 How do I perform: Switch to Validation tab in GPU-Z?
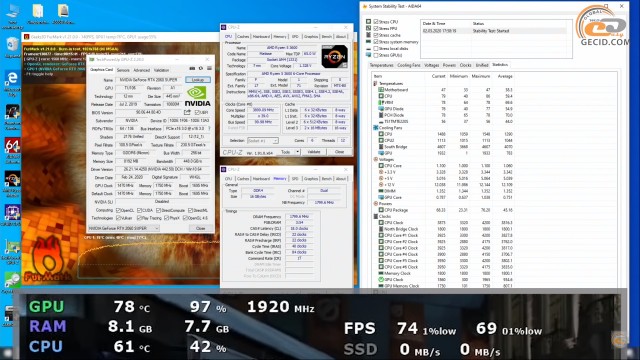(x=161, y=70)
